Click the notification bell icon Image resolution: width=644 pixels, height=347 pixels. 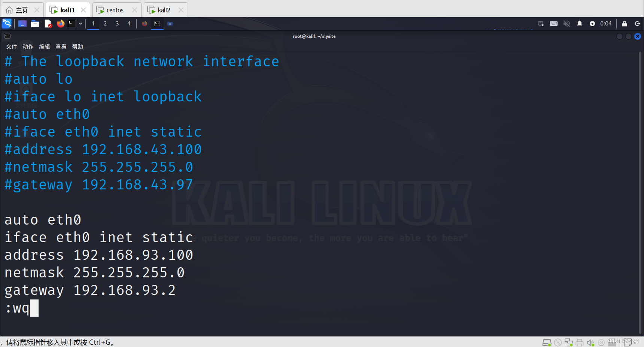579,23
